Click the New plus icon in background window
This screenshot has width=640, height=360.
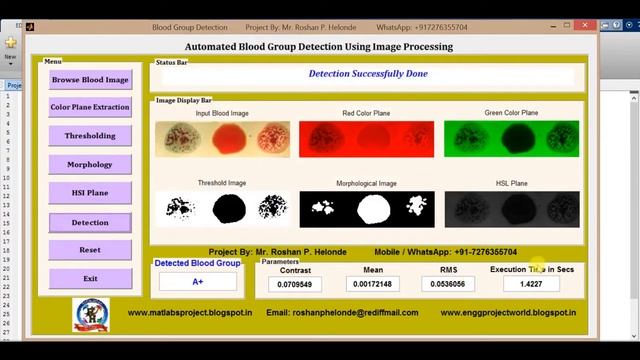11,42
